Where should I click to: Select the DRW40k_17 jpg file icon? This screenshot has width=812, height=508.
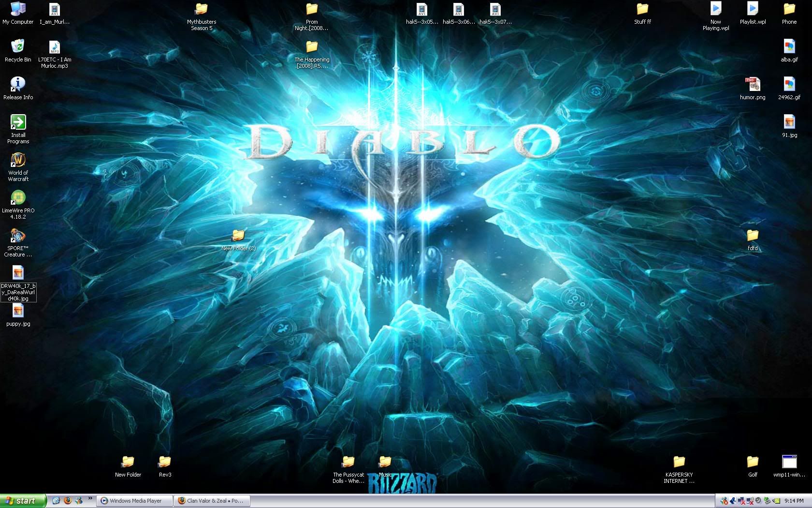click(18, 284)
